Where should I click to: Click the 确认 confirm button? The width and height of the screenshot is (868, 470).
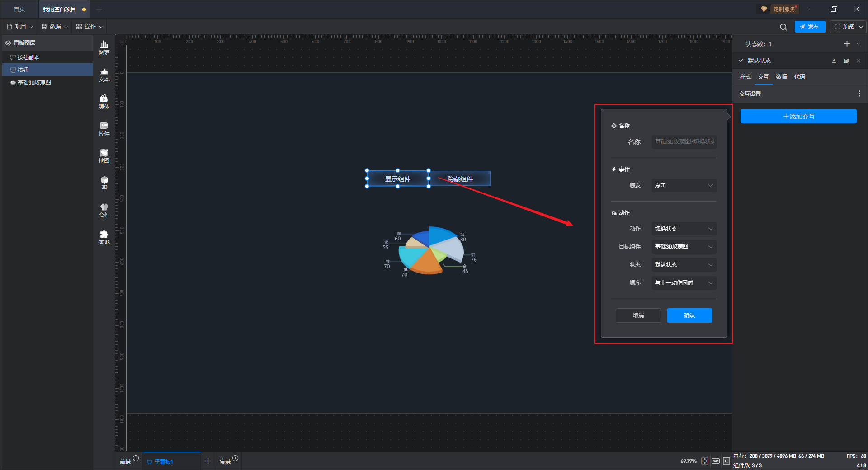(x=689, y=315)
